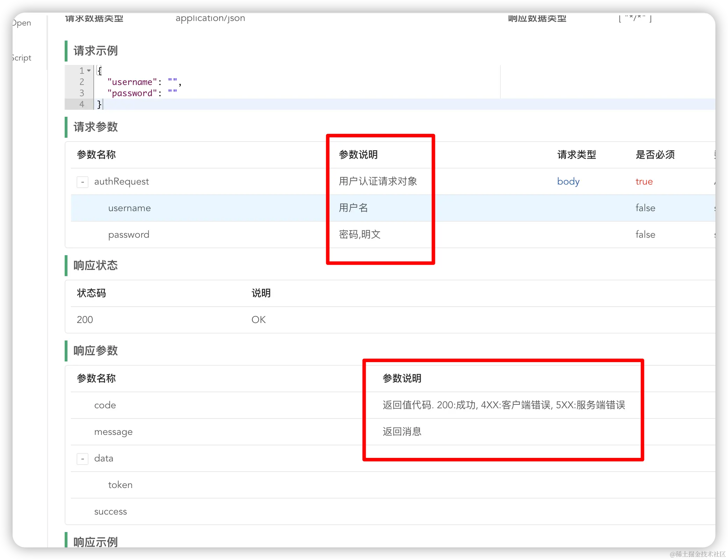Collapse the data response row

pos(83,459)
